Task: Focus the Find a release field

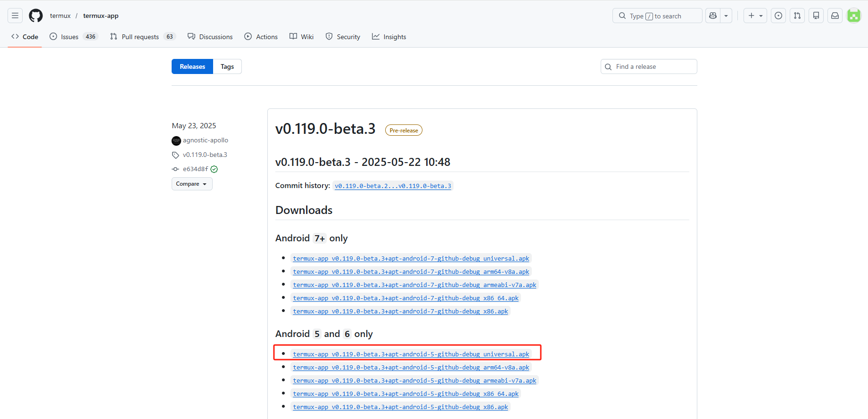Action: (649, 66)
